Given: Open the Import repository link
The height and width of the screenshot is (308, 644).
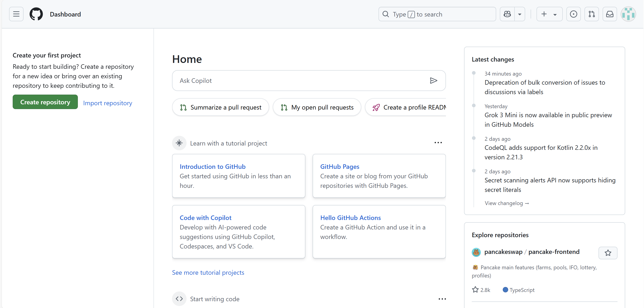Looking at the screenshot, I should click(108, 103).
